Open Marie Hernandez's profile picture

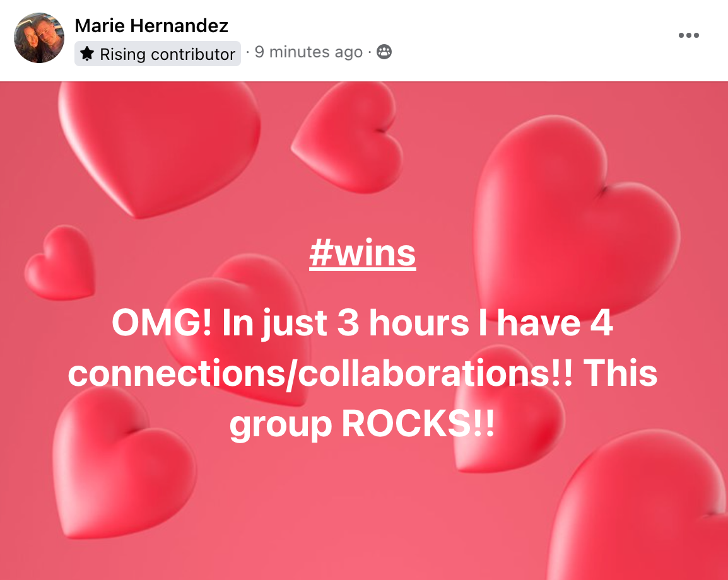[39, 38]
